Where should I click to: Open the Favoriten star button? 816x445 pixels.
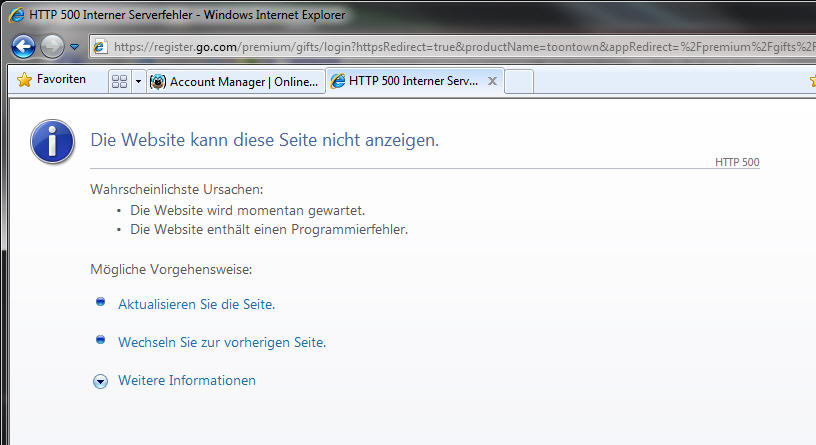(52, 80)
